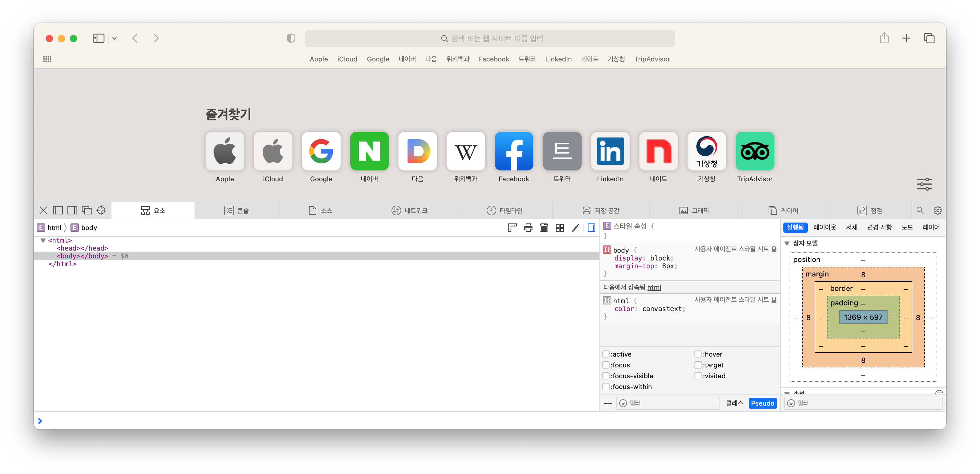Toggle the rulers icon in DOM toolbar
Image resolution: width=980 pixels, height=474 pixels.
512,228
